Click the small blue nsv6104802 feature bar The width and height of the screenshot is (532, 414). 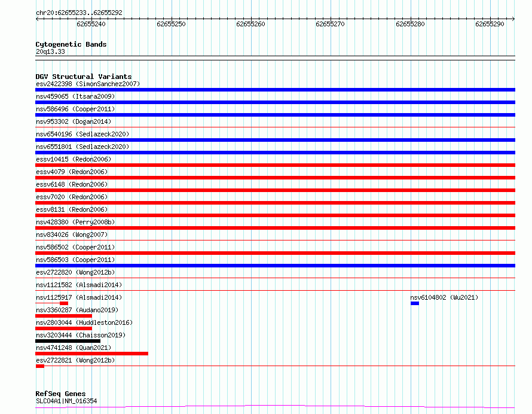coord(415,303)
